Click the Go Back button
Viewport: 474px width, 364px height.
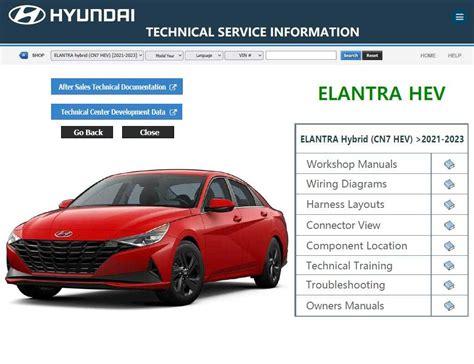(87, 132)
